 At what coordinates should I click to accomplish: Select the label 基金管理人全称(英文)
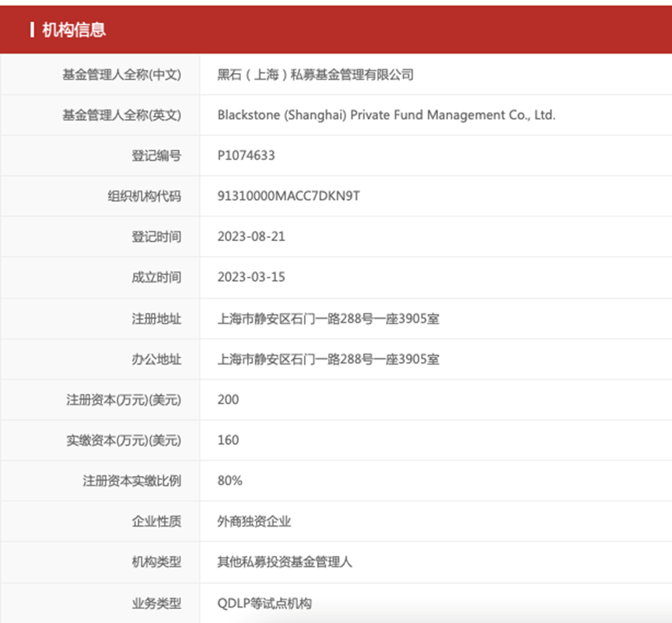(x=121, y=115)
